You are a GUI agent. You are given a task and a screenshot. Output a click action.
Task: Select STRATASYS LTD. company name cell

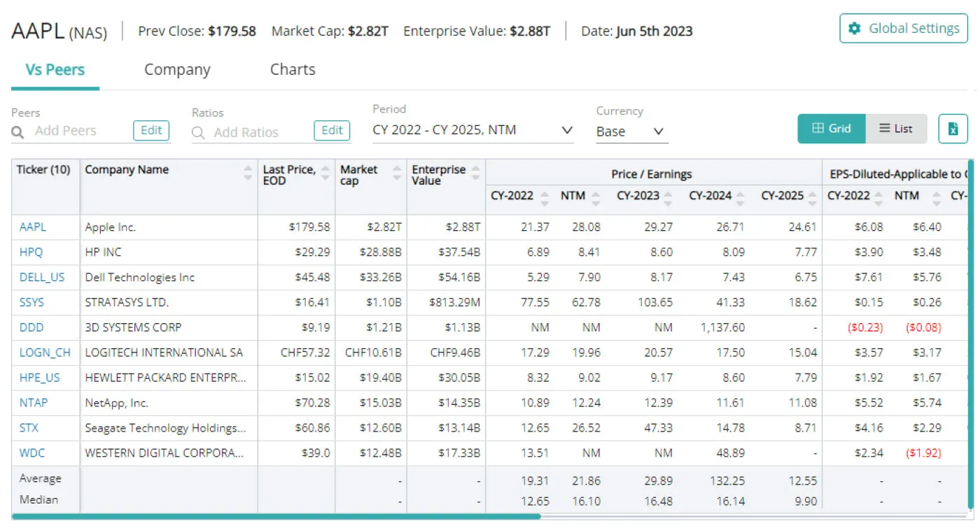pyautogui.click(x=169, y=303)
